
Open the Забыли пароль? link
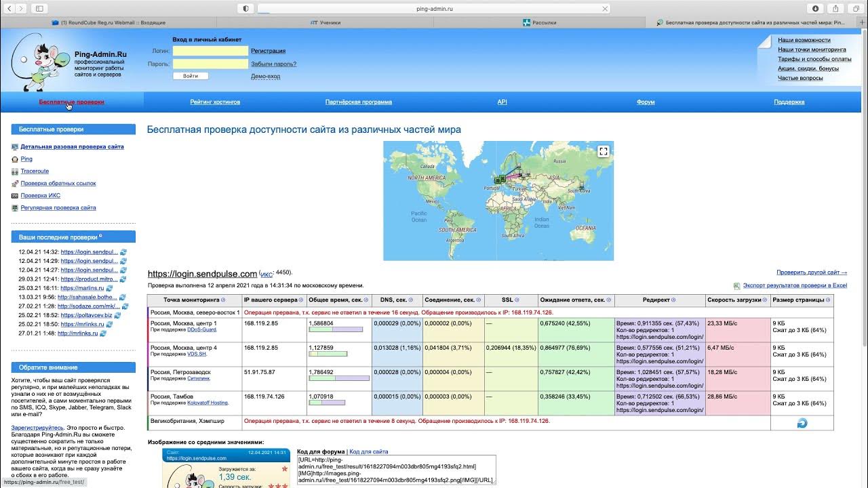273,64
